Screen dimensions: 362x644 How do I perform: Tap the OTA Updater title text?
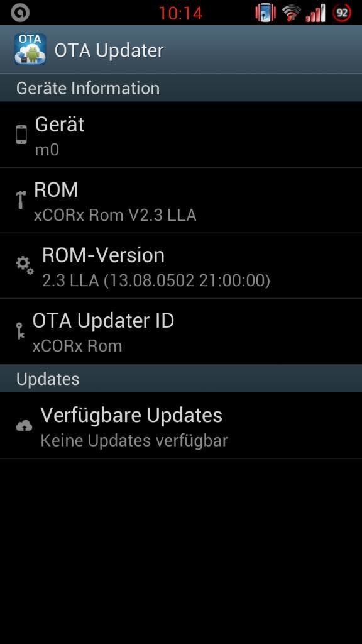click(109, 50)
